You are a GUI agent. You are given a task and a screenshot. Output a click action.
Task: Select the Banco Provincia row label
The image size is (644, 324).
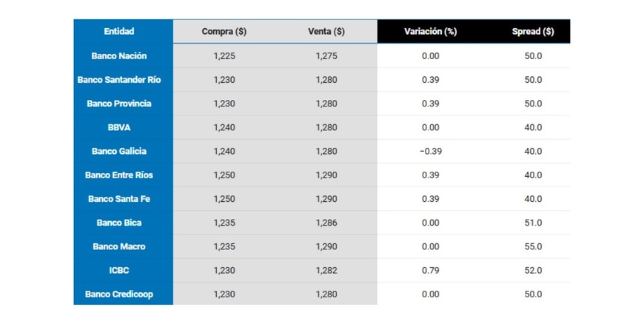[119, 104]
